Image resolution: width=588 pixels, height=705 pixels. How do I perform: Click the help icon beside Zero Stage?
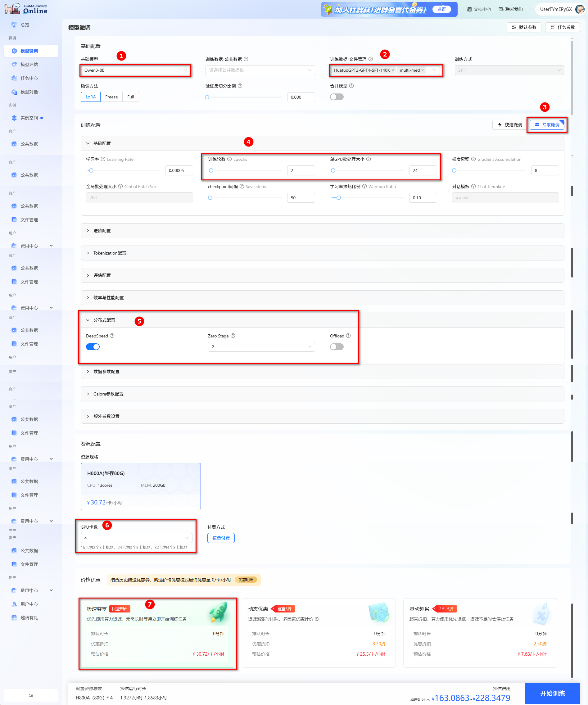(233, 336)
